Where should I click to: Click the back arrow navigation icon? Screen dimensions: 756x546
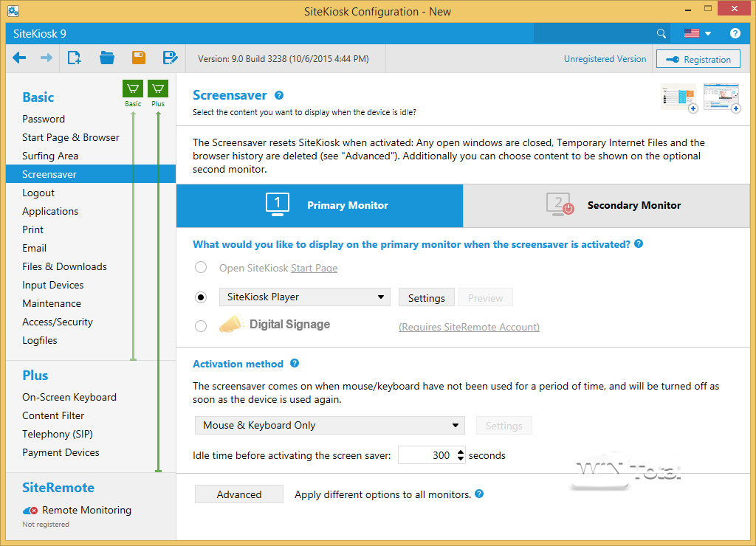click(x=19, y=58)
